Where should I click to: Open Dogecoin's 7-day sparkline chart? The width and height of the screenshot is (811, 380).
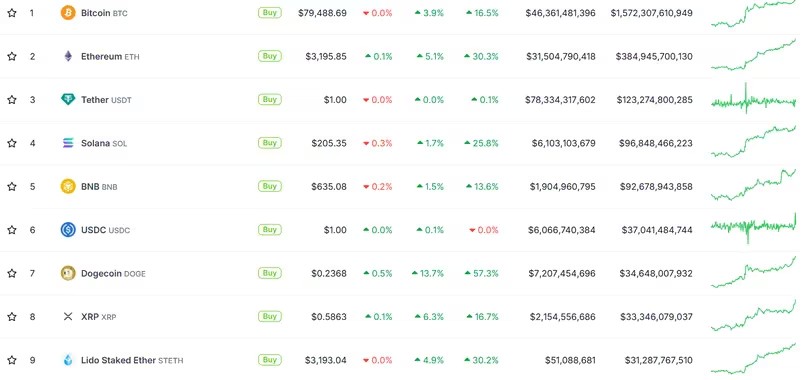[x=753, y=272]
